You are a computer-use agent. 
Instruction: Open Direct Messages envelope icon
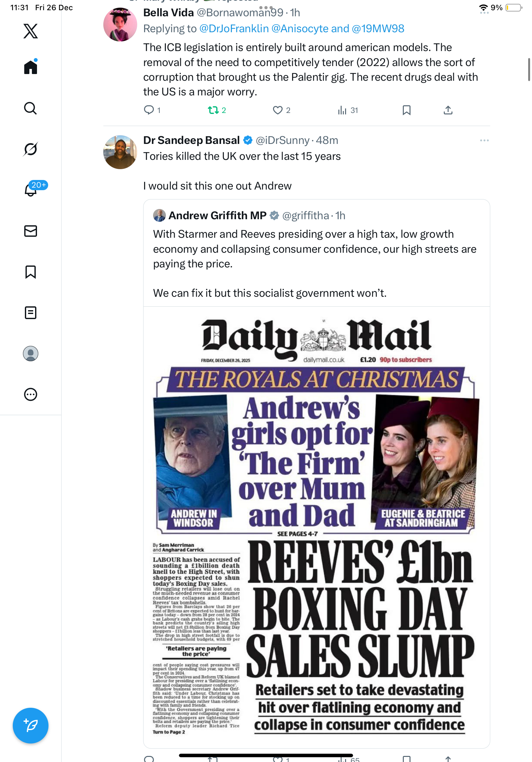click(x=31, y=231)
